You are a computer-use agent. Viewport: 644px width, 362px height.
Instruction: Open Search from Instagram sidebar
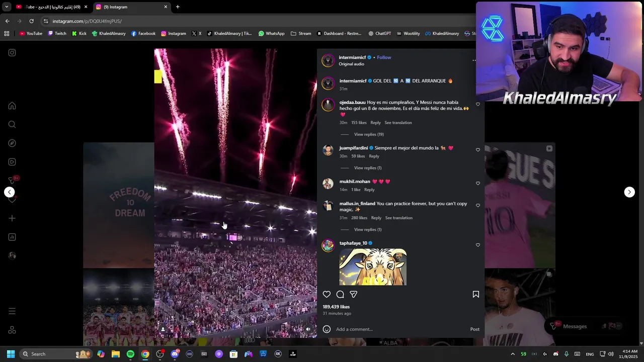pos(12,125)
